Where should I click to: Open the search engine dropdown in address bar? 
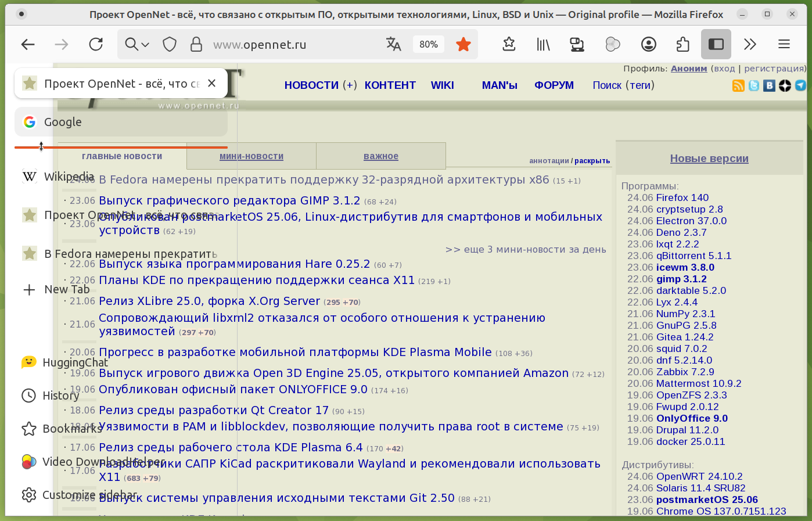coord(138,44)
